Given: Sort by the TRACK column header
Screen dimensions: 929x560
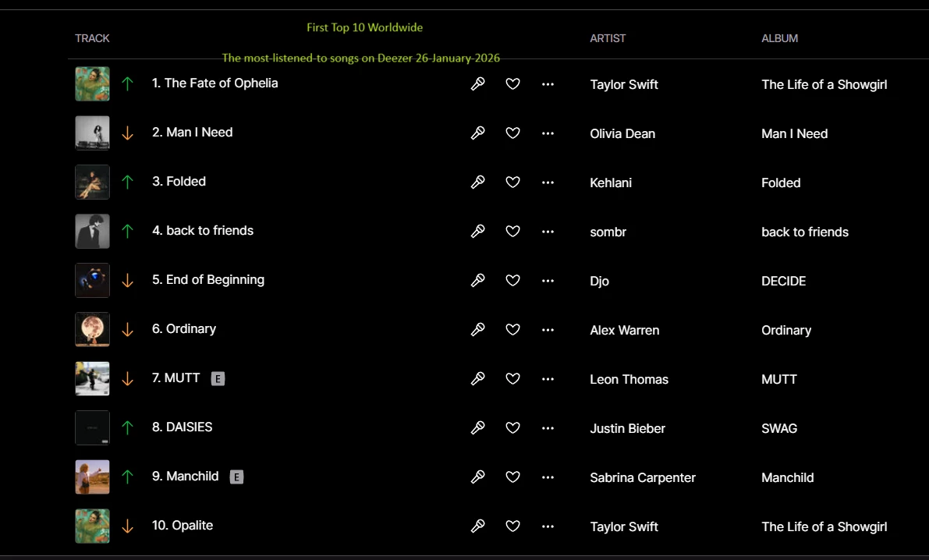Looking at the screenshot, I should [x=92, y=38].
